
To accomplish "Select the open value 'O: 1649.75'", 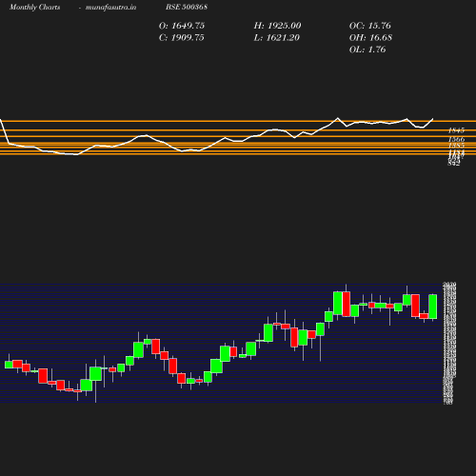I will tap(182, 26).
